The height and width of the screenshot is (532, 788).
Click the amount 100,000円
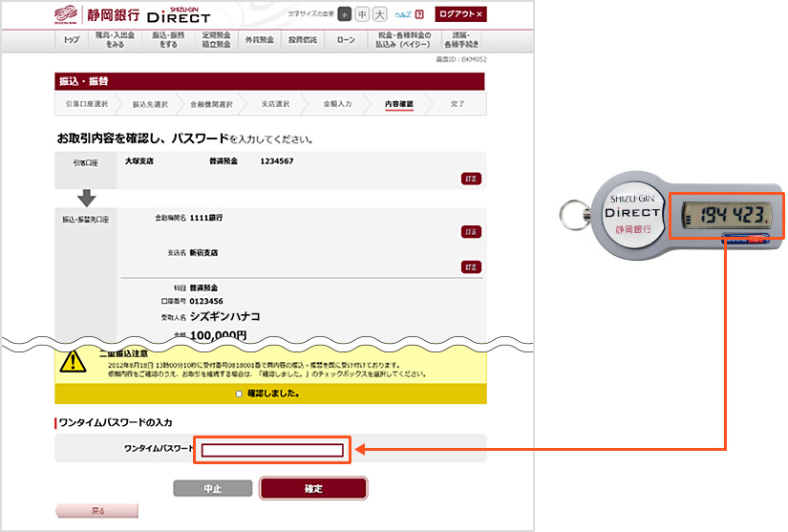219,335
